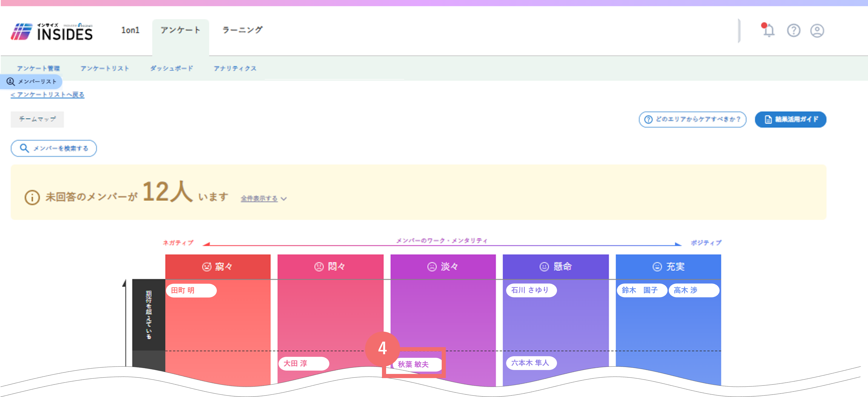Viewport: 868px width, 397px height.
Task: Select member chip 田町 明
Action: [x=191, y=290]
